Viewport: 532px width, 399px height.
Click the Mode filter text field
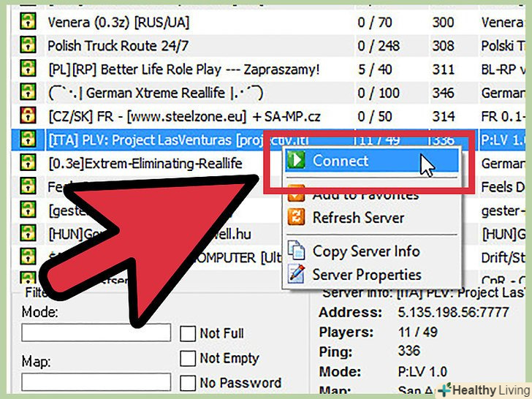96,332
